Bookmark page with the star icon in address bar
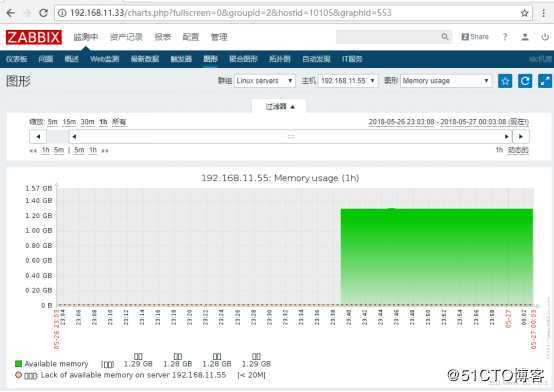 pyautogui.click(x=524, y=13)
